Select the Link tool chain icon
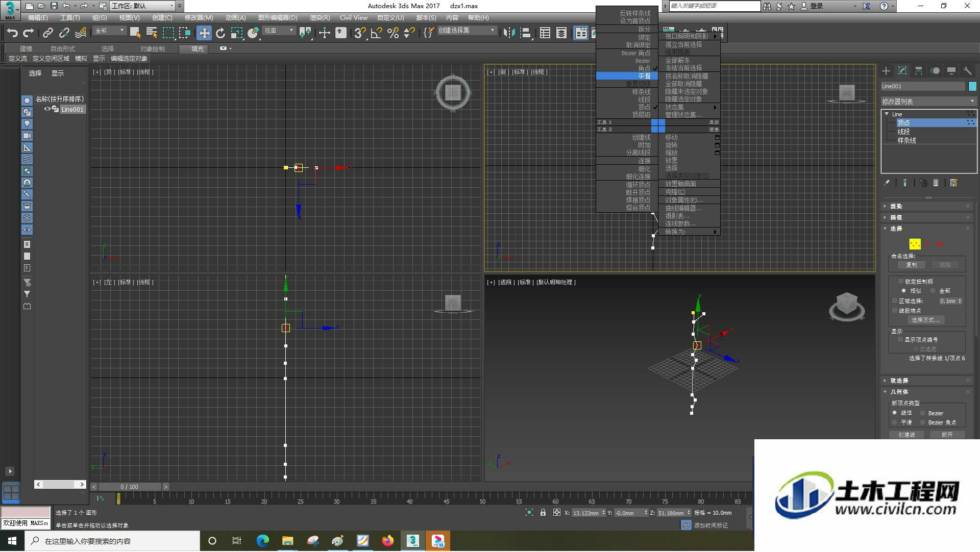This screenshot has height=552, width=980. click(x=47, y=33)
